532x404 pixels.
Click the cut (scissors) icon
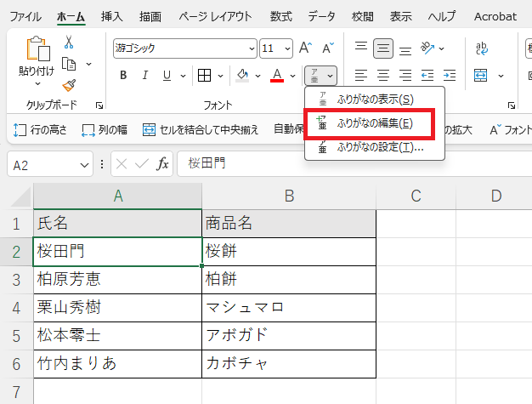tap(69, 42)
